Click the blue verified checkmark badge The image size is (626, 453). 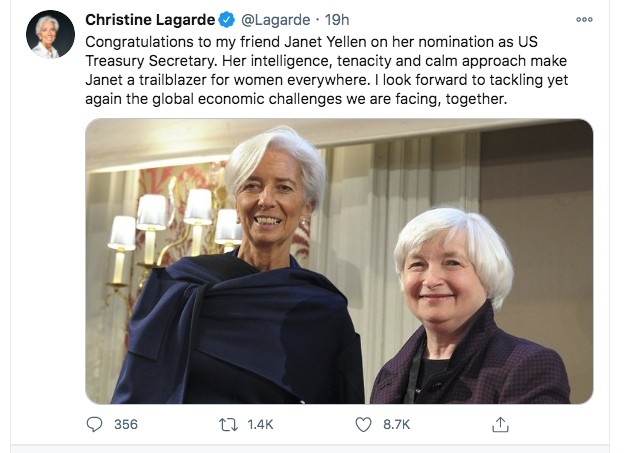coord(227,20)
